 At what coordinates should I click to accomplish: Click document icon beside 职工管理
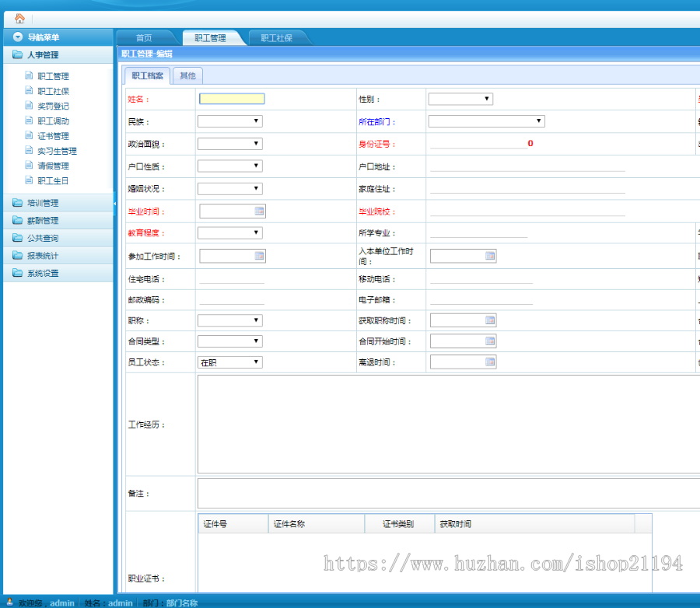[x=29, y=75]
